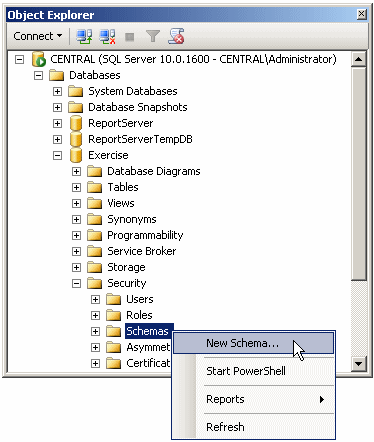The height and width of the screenshot is (442, 374).
Task: Select the Users tree item label
Action: [x=140, y=299]
